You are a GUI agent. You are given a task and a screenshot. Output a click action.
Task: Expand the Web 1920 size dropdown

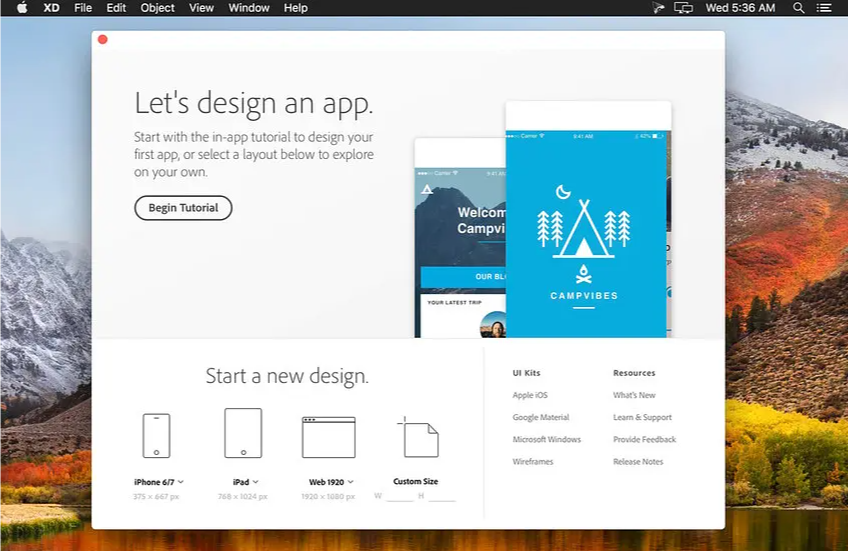point(350,482)
